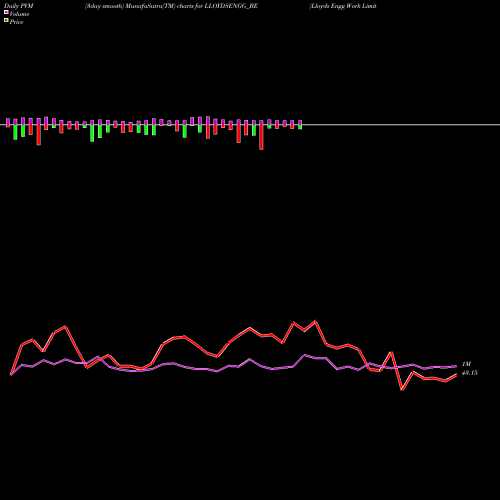Click the Price legend color swatch

pyautogui.click(x=6, y=21)
